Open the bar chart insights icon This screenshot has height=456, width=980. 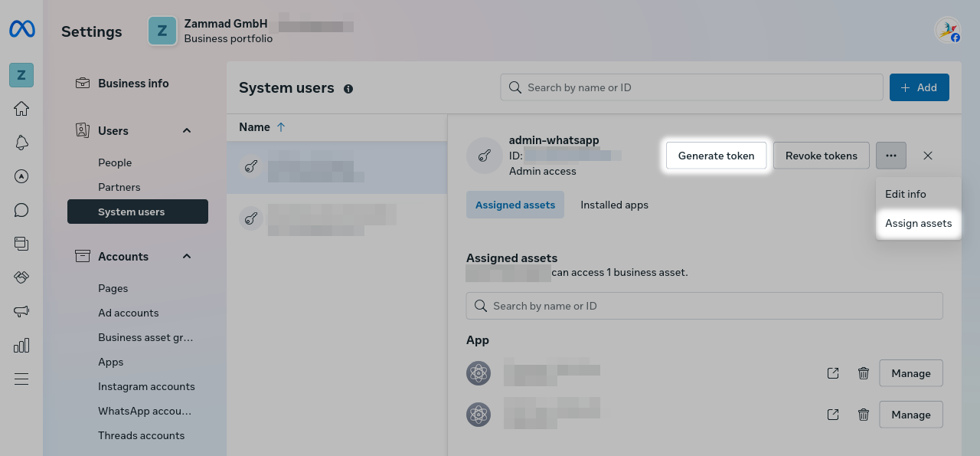[21, 345]
